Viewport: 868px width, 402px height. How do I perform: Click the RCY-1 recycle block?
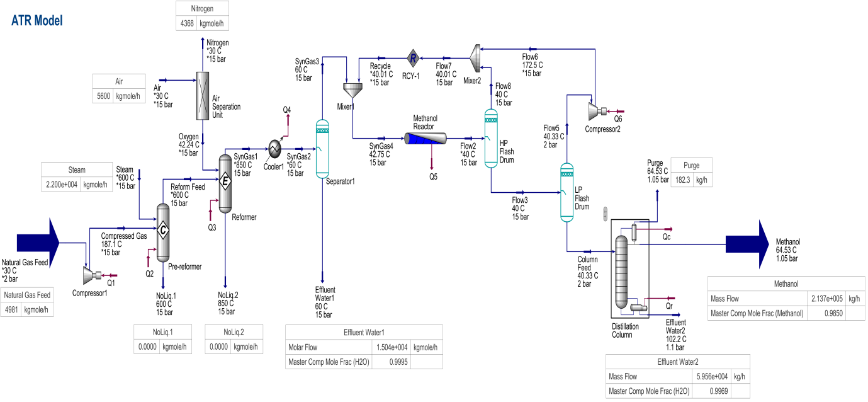coord(413,59)
